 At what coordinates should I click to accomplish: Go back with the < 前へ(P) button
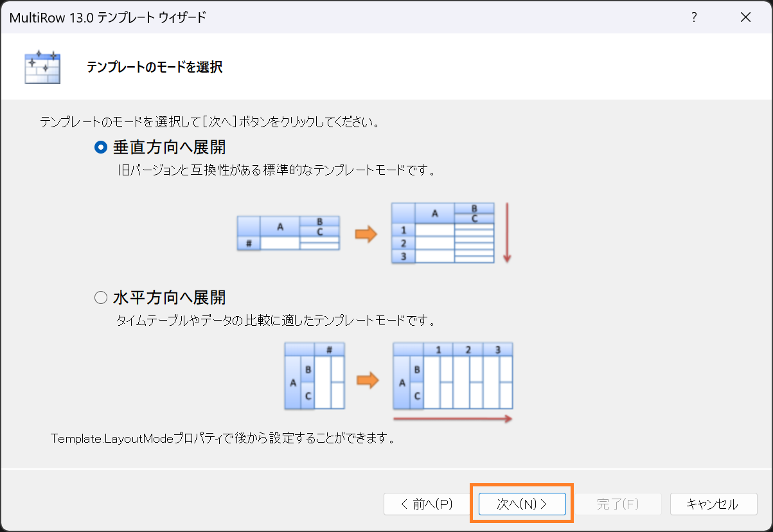[427, 504]
